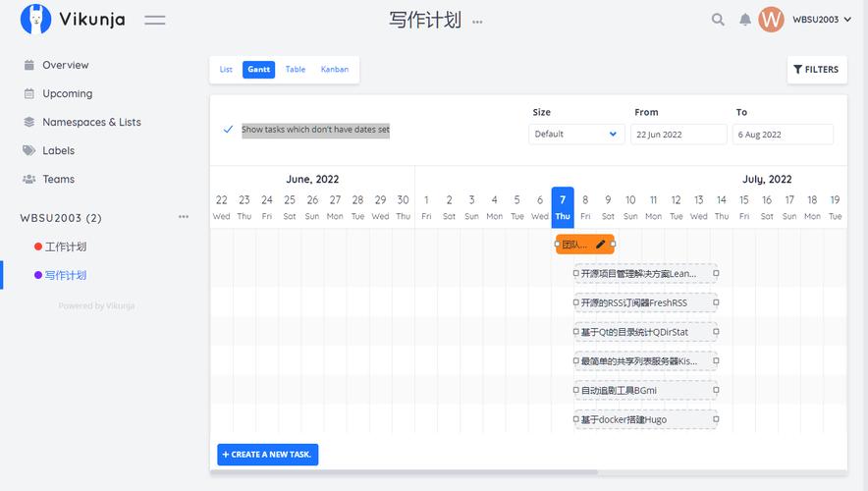
Task: Switch to the Kanban view tab
Action: click(x=335, y=69)
